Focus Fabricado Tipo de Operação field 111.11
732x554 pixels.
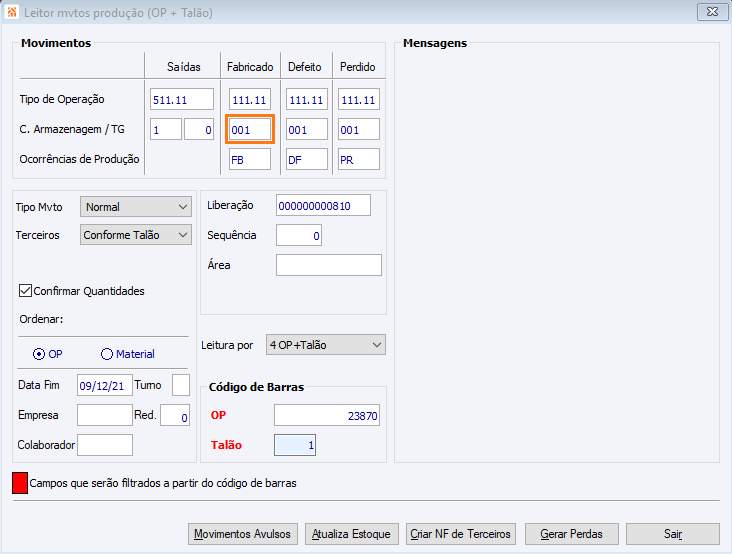[250, 99]
